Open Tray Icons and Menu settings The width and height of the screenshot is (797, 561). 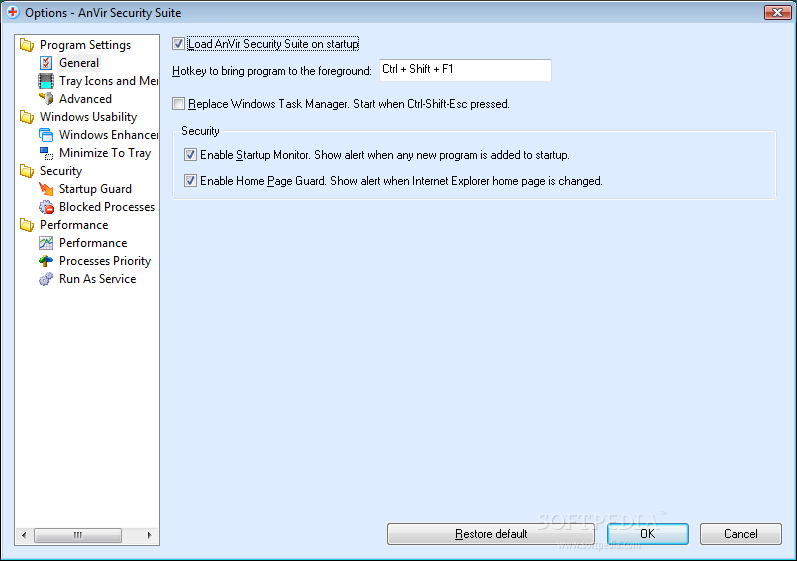(108, 81)
